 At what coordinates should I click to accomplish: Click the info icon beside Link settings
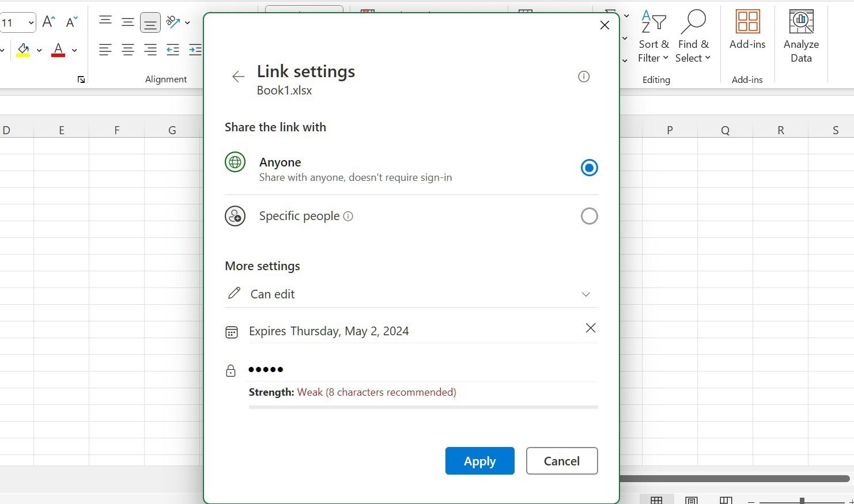point(583,77)
